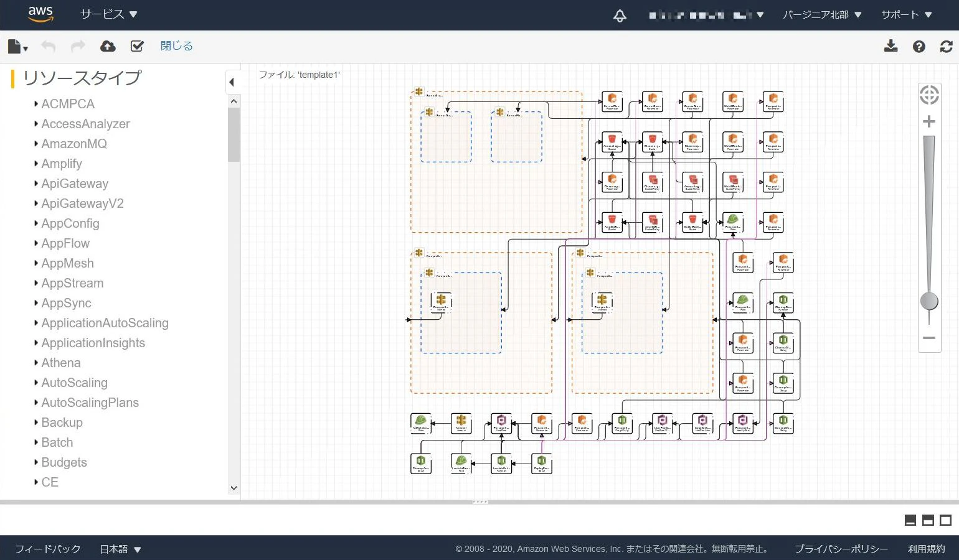Select AutoScaling in resource types
Screen dimensions: 959x560
pos(74,383)
